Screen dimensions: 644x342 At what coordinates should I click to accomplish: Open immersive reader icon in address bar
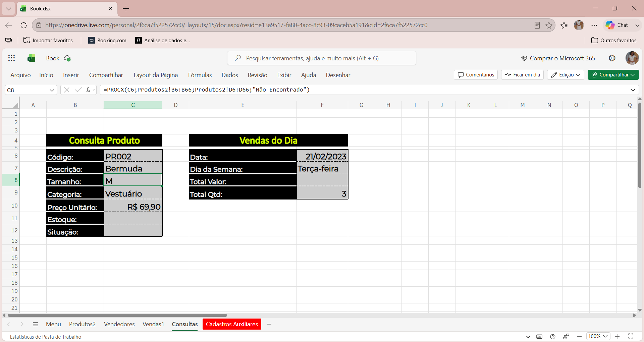(537, 25)
